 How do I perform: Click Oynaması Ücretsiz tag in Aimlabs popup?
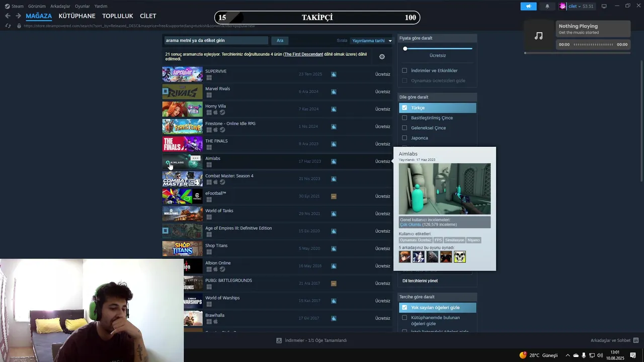coord(416,240)
